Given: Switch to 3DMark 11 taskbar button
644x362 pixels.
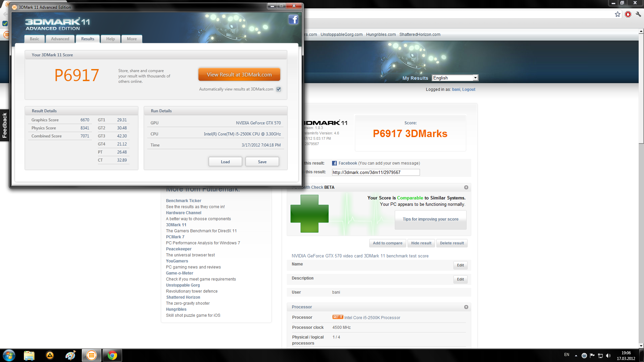Looking at the screenshot, I should point(91,355).
